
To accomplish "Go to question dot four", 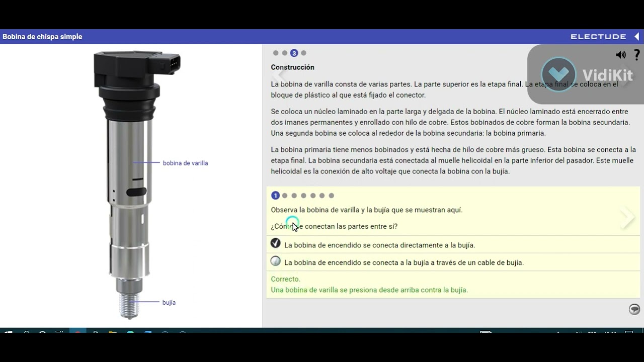I will click(x=303, y=196).
